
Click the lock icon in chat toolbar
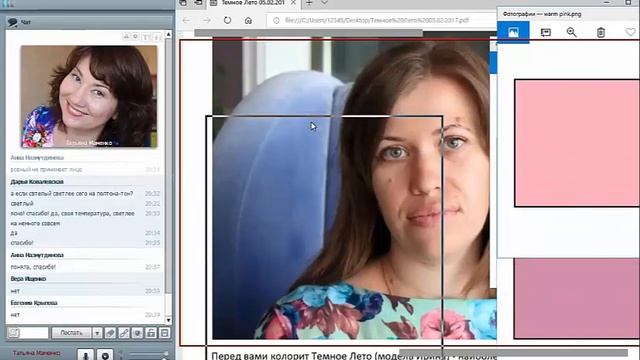(x=151, y=333)
